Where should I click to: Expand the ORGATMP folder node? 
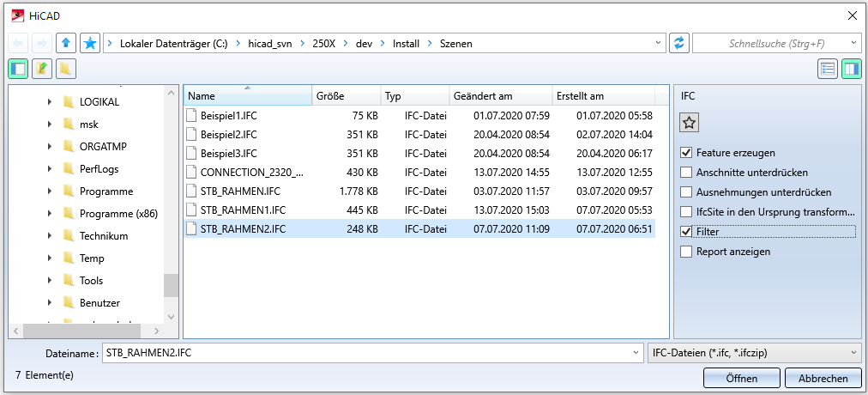(50, 146)
